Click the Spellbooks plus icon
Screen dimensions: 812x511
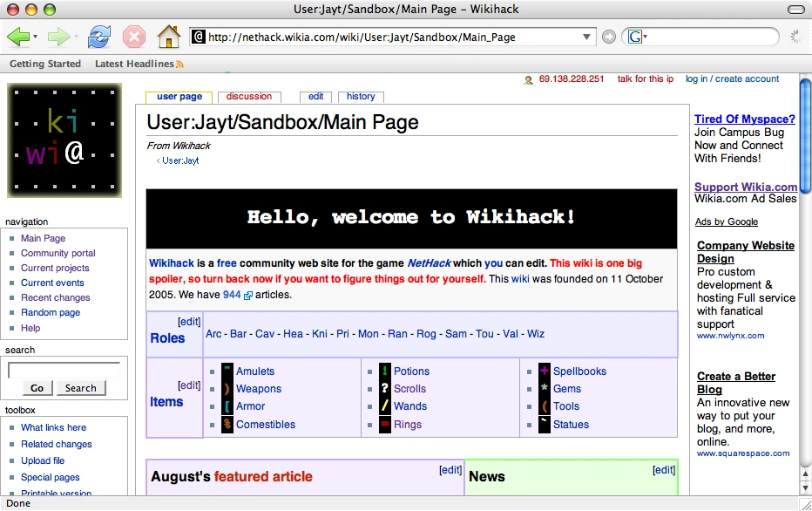[545, 371]
